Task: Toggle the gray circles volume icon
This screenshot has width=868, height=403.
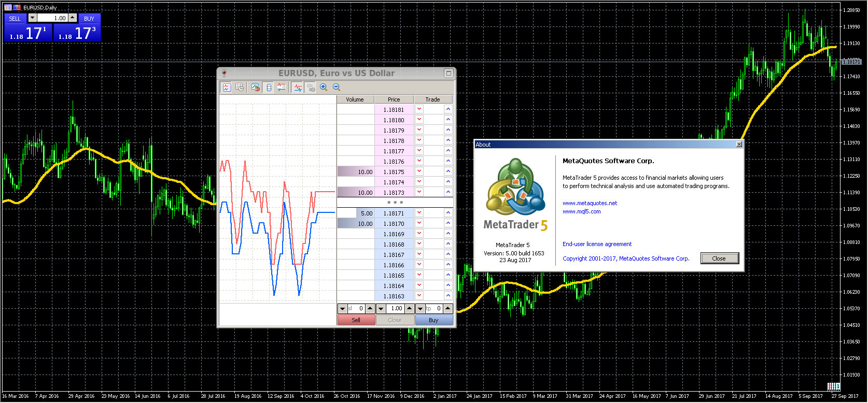Action: point(311,88)
